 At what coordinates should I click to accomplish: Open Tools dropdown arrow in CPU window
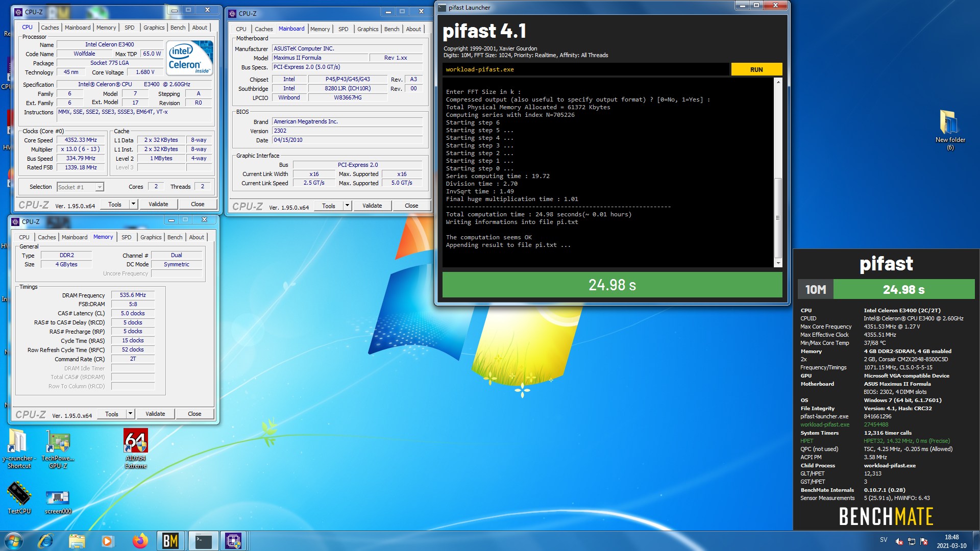coord(133,204)
